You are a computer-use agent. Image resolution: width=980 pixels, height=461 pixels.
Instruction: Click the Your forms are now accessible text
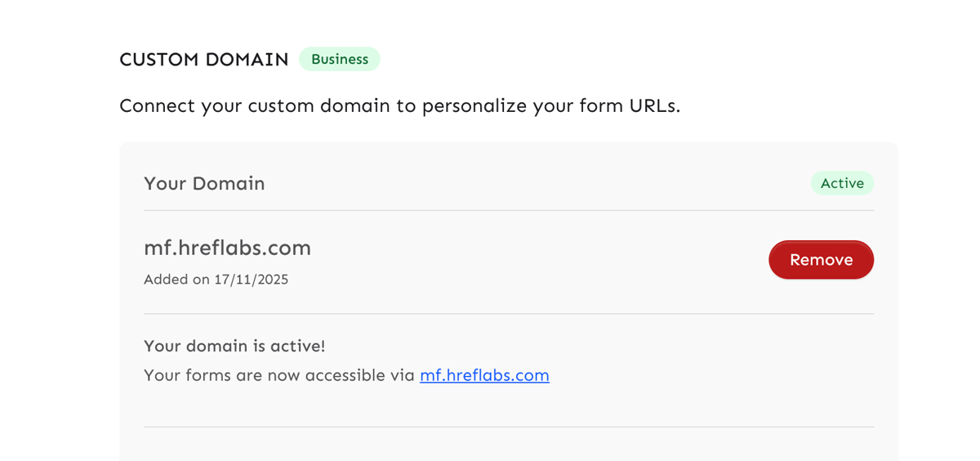tap(279, 375)
